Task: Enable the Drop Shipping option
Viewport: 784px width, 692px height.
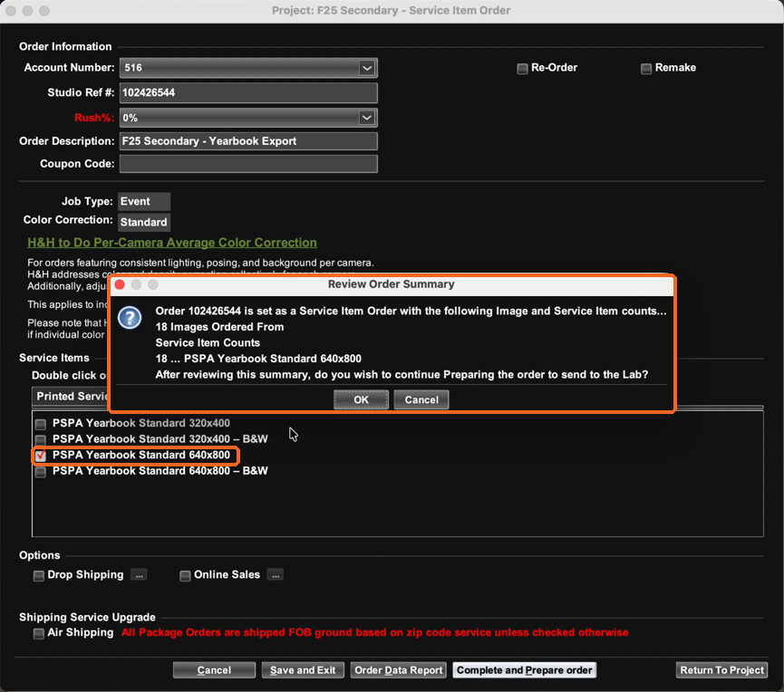Action: click(x=38, y=575)
